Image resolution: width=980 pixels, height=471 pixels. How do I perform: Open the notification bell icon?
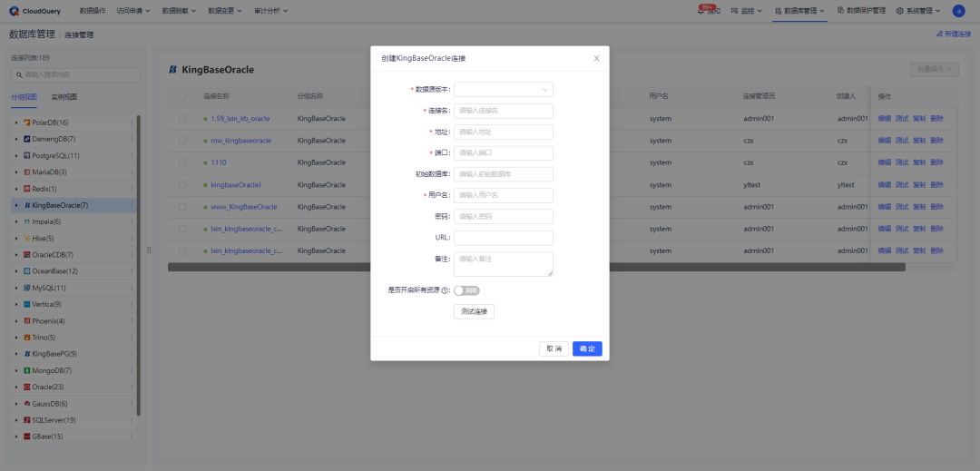(x=701, y=11)
